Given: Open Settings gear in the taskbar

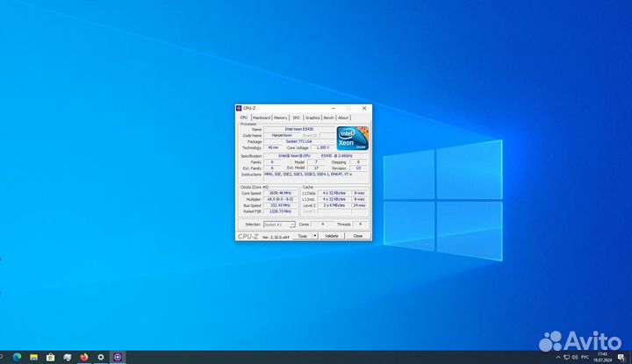Looking at the screenshot, I should (101, 358).
